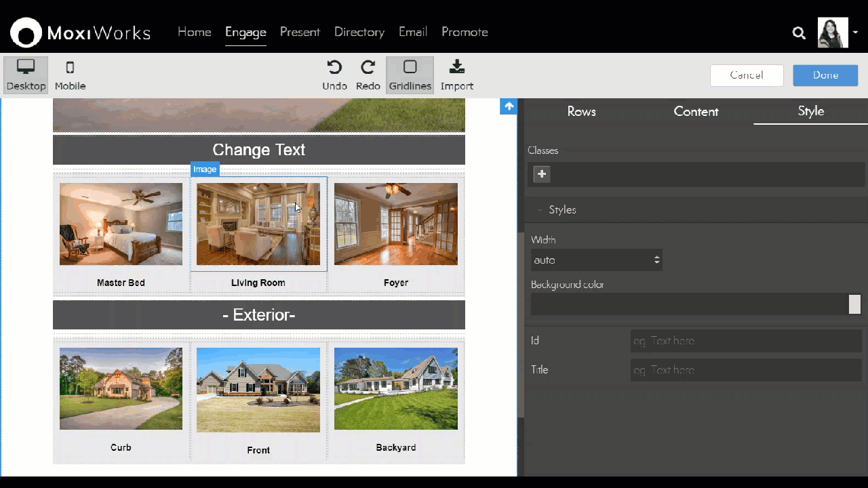This screenshot has height=488, width=868.
Task: Click the MoxiWorks logo
Action: pos(80,33)
